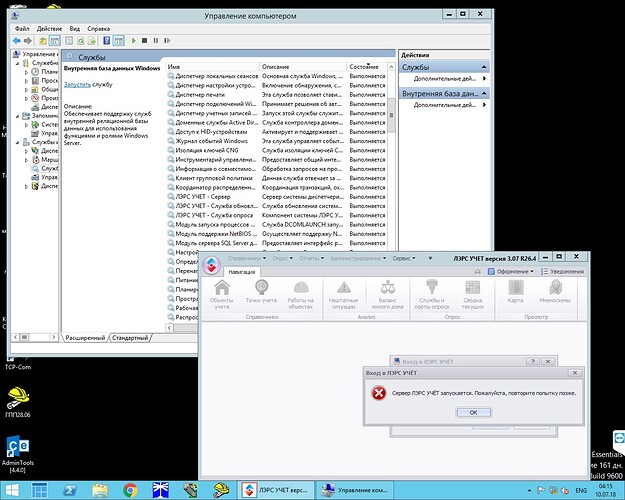Click the services list vertical scrollbar thumb

point(391,115)
